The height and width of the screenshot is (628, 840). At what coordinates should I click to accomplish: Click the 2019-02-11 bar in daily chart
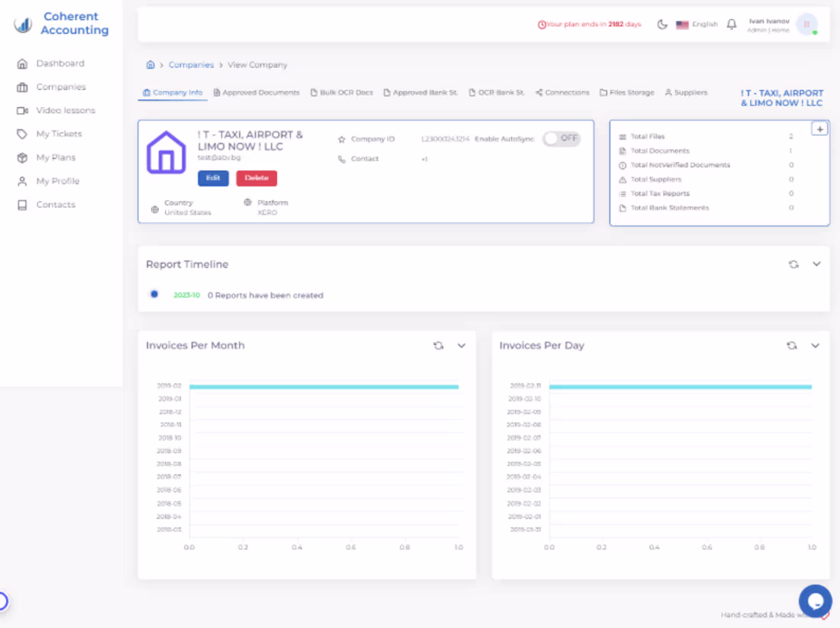(680, 387)
